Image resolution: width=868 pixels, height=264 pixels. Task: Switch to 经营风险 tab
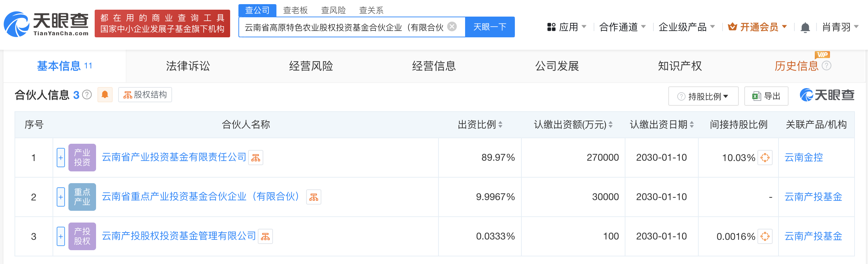click(x=311, y=66)
